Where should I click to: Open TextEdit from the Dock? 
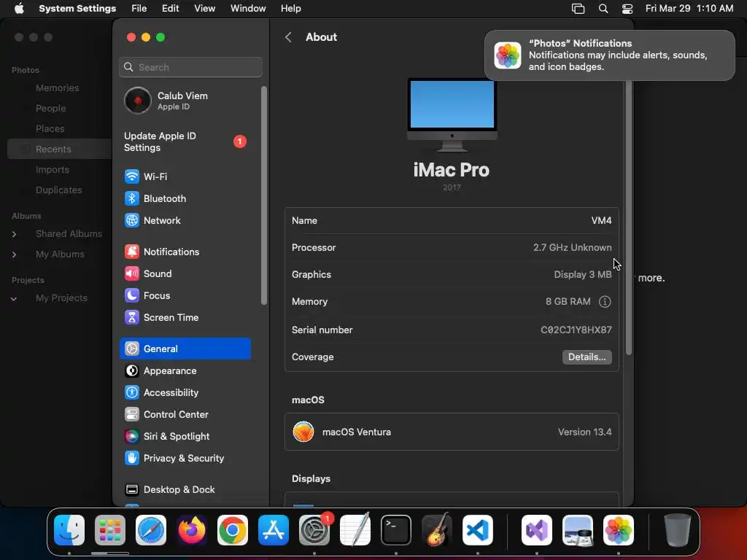pyautogui.click(x=355, y=530)
